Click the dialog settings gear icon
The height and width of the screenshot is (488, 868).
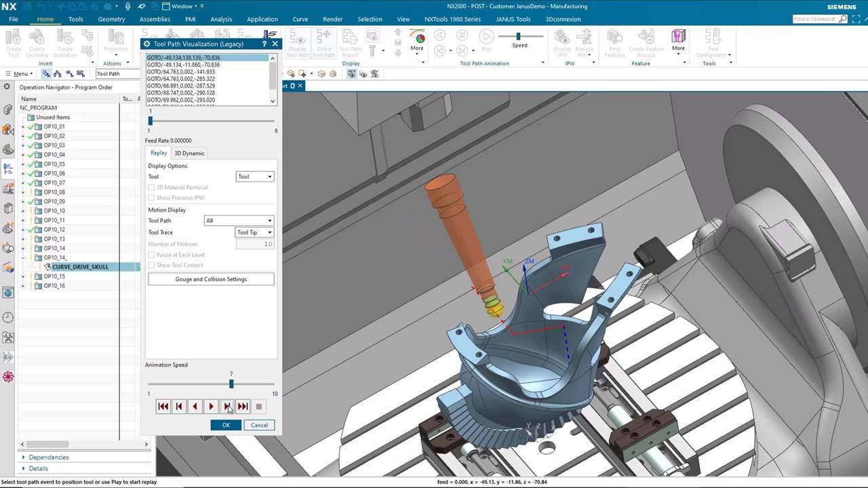146,44
